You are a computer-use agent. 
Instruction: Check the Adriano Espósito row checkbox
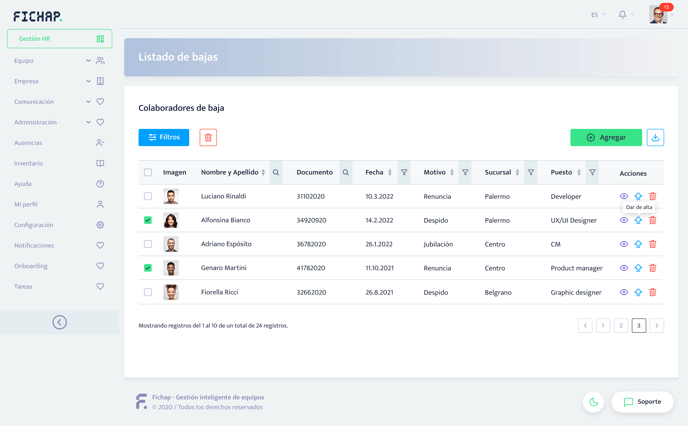[148, 244]
